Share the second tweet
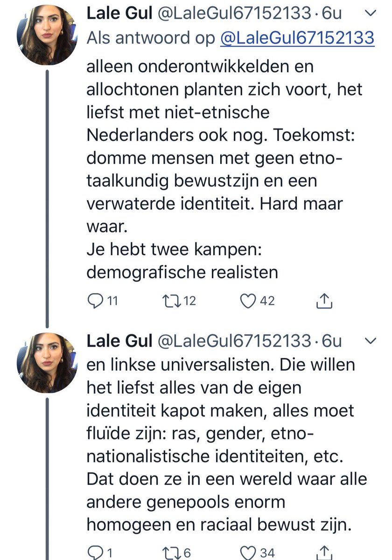This screenshot has height=560, width=392. pyautogui.click(x=324, y=553)
